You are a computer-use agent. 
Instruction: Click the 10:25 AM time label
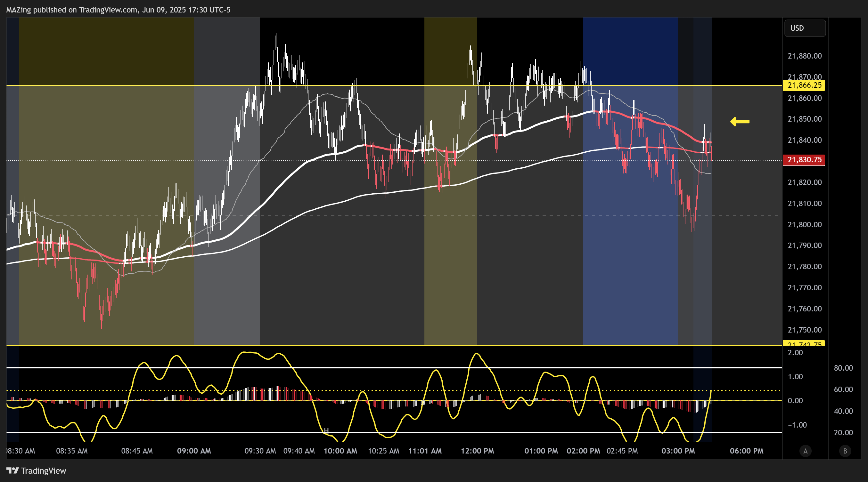[x=383, y=451]
